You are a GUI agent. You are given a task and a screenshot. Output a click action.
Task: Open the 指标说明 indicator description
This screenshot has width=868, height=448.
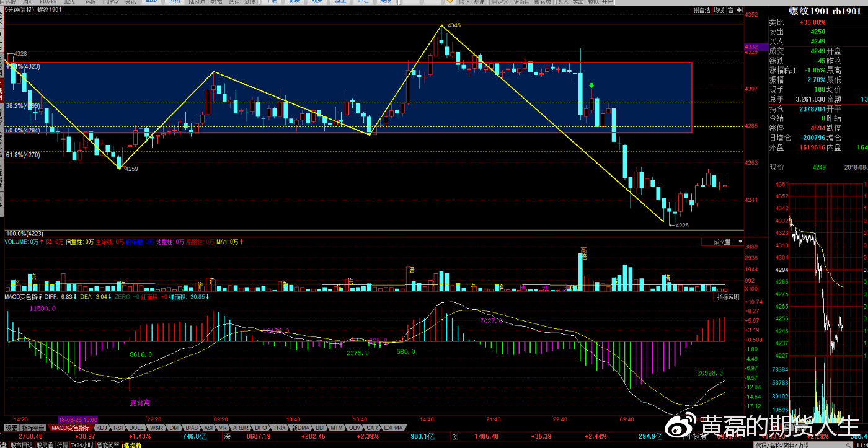pos(728,297)
